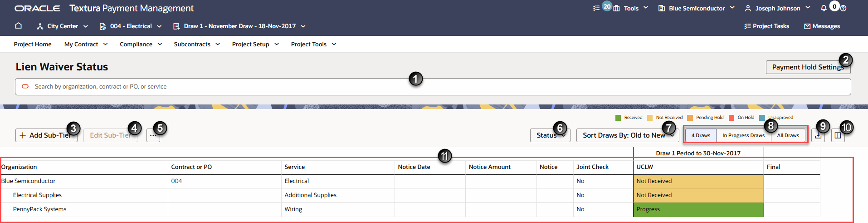Viewport: 868px width, 223px height.
Task: Open the more actions ellipsis button
Action: [x=153, y=135]
